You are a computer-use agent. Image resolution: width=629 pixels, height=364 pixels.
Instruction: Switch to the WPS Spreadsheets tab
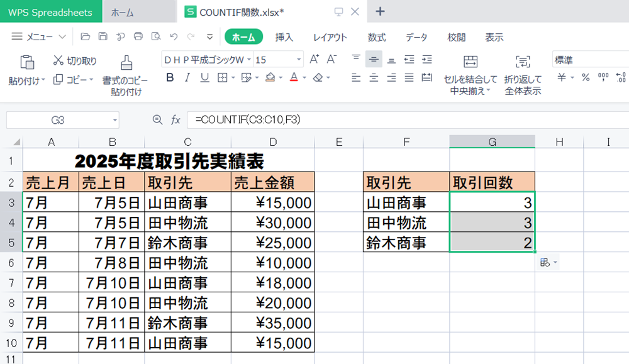pos(50,12)
